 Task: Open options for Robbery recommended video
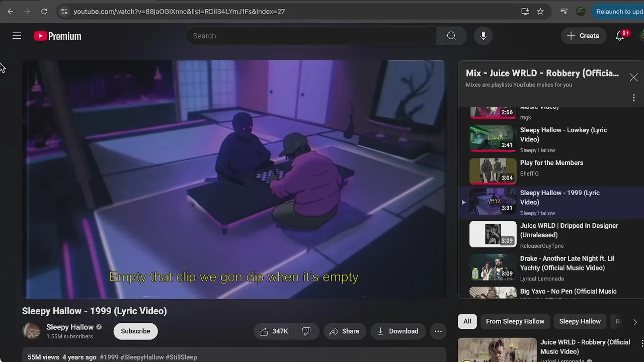(642, 343)
